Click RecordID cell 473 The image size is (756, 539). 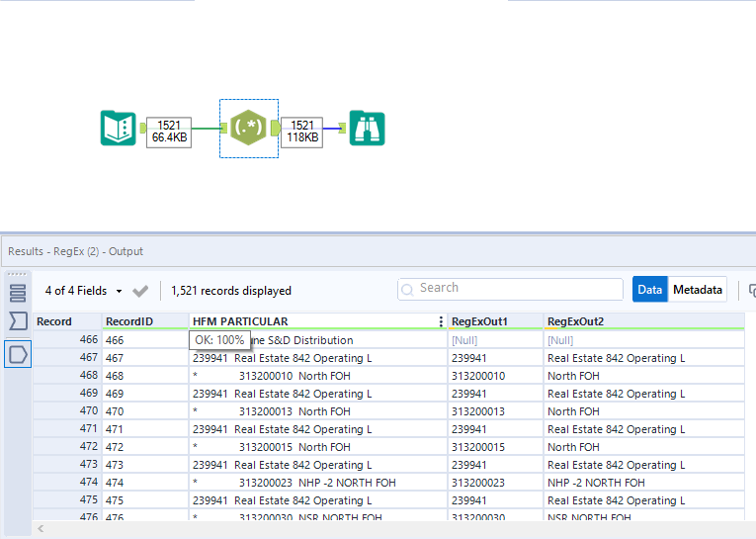[144, 465]
